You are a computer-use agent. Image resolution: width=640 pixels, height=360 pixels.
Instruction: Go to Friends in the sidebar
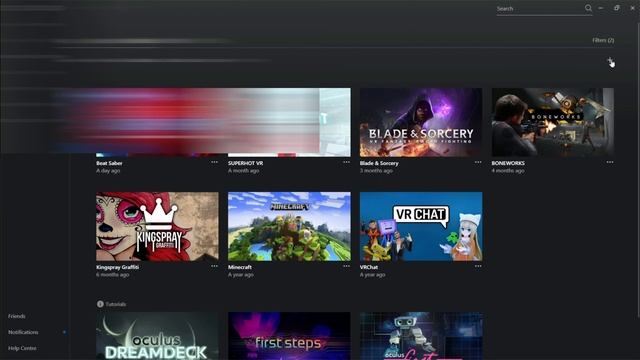pos(17,316)
